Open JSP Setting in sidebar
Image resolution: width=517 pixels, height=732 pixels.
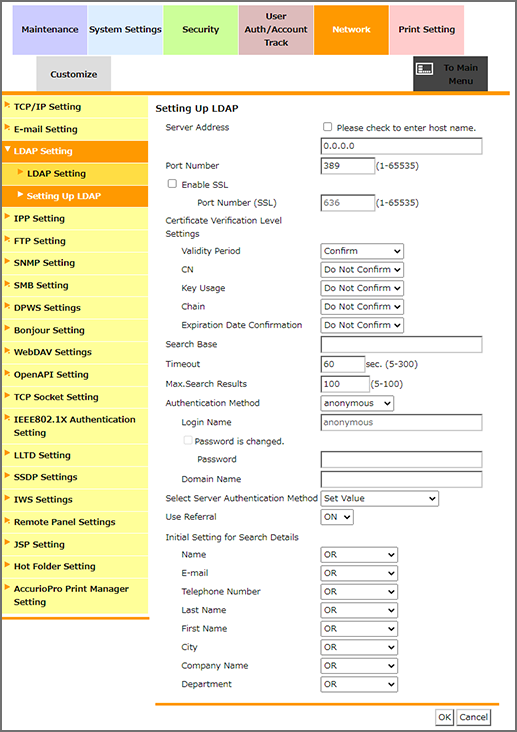point(75,544)
